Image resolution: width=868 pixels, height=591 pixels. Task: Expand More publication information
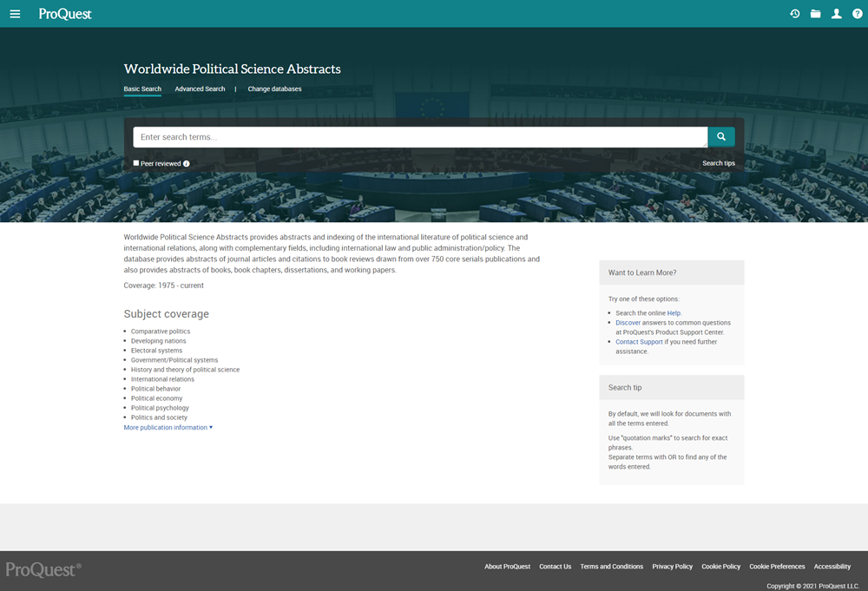(x=168, y=427)
